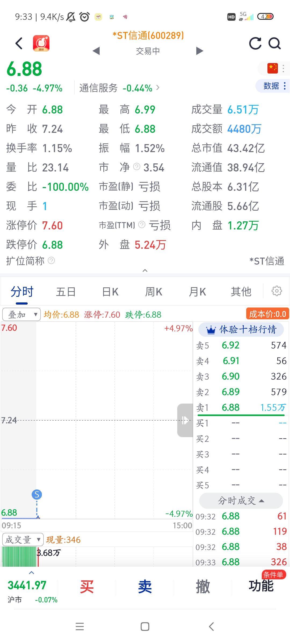The height and width of the screenshot is (644, 290).
Task: Tap the 跌停价 6.88 value
Action: 52,245
